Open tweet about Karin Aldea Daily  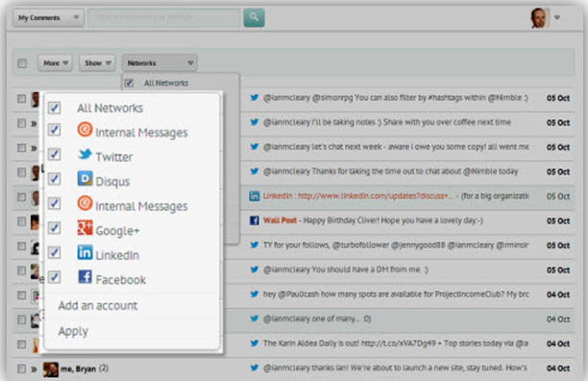(395, 344)
